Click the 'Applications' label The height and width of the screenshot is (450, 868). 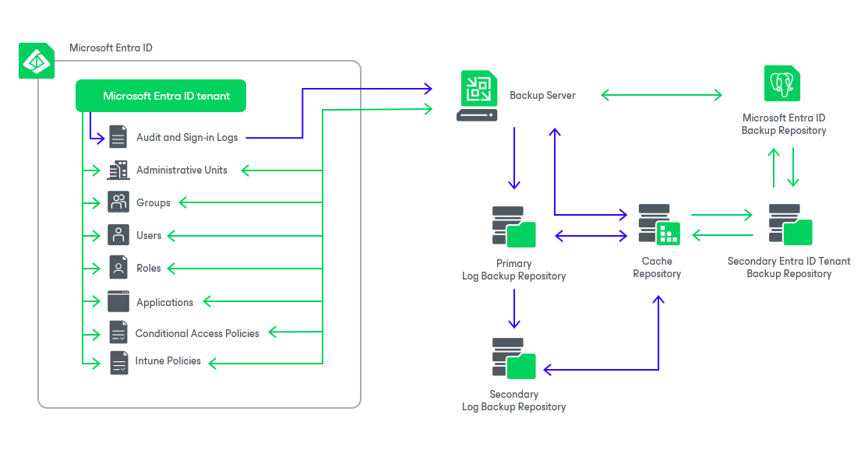coord(165,302)
